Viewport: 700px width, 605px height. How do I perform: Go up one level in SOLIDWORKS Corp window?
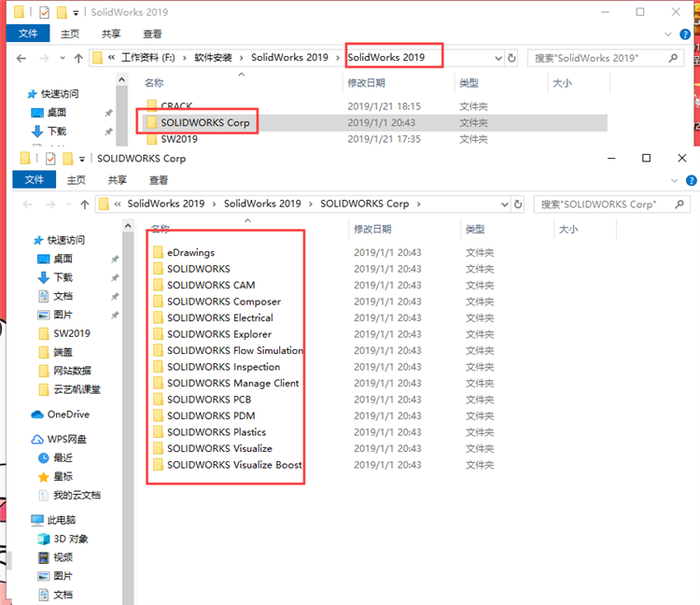pos(85,204)
